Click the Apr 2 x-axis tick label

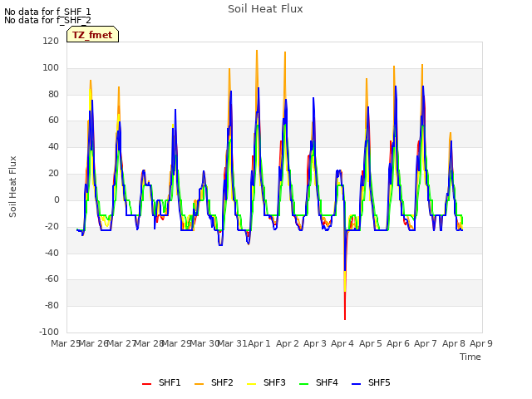pos(288,343)
